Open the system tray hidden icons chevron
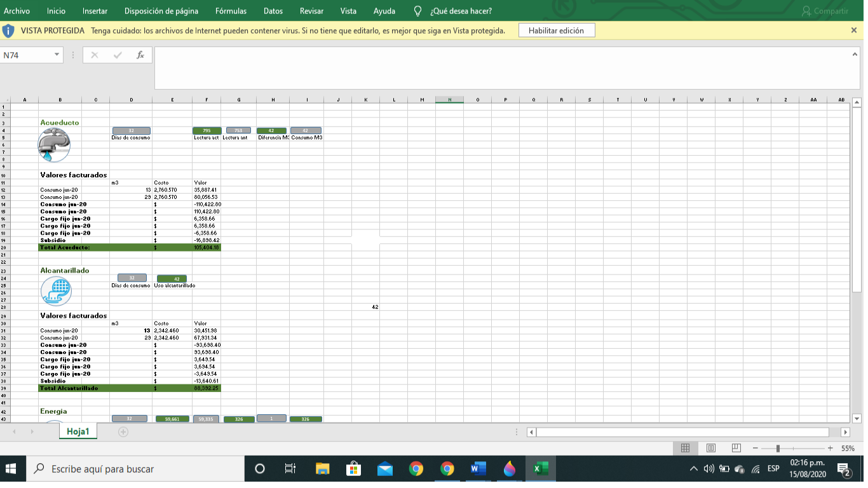The height and width of the screenshot is (488, 868). pyautogui.click(x=694, y=469)
